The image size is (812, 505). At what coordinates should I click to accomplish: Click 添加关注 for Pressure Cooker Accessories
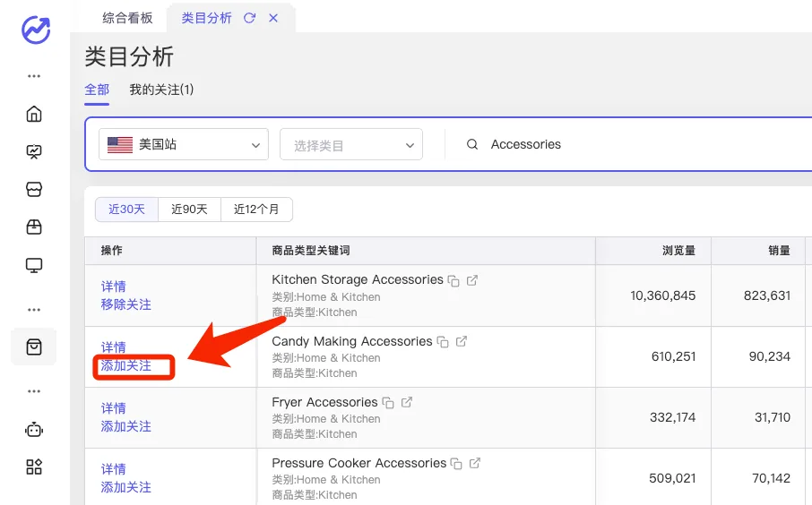125,487
